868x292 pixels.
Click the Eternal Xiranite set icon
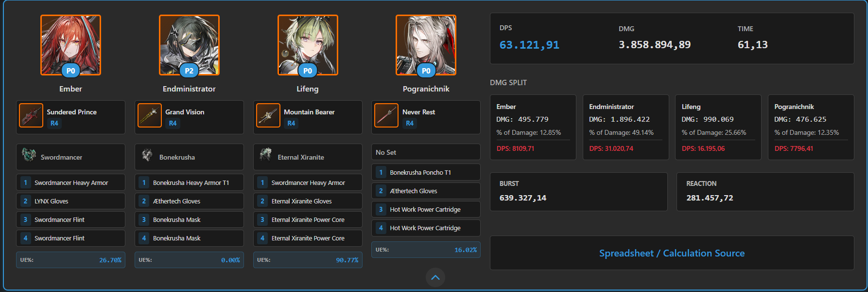tap(266, 155)
